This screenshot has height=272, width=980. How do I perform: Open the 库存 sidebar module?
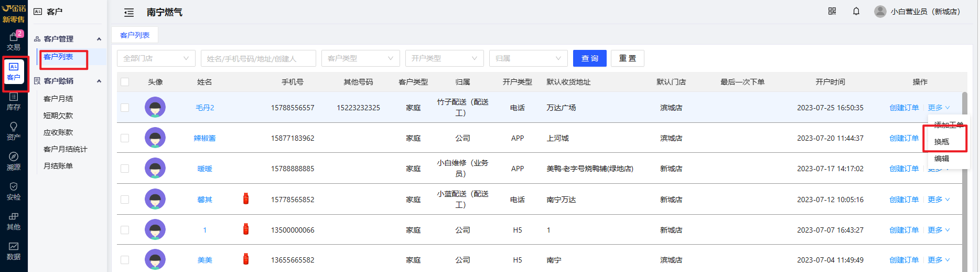pyautogui.click(x=14, y=101)
